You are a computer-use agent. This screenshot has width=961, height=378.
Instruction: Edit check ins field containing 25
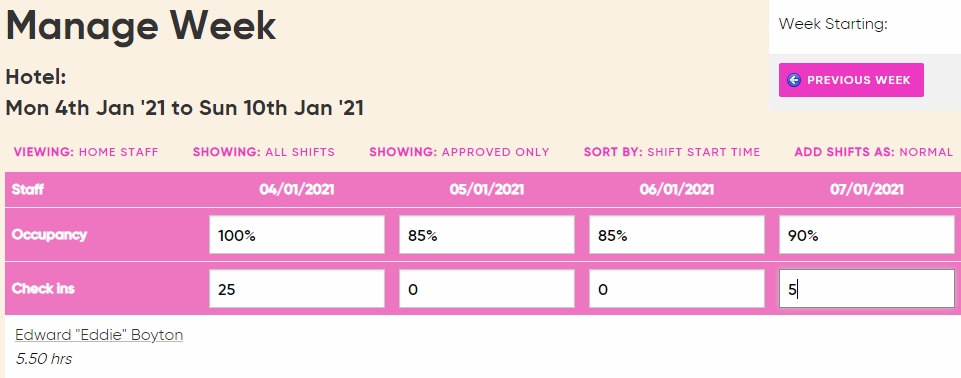click(297, 289)
